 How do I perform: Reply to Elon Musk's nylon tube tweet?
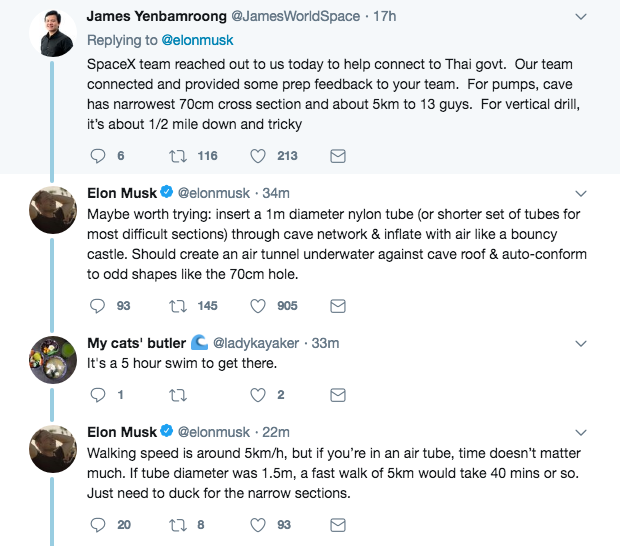coord(97,305)
